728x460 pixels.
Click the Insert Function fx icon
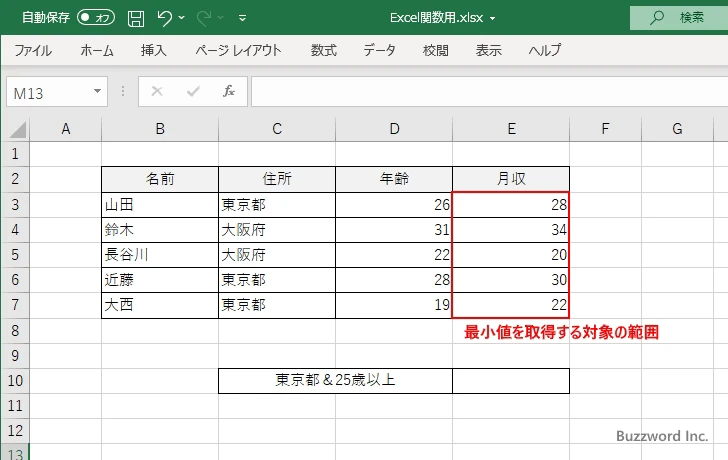pos(229,91)
